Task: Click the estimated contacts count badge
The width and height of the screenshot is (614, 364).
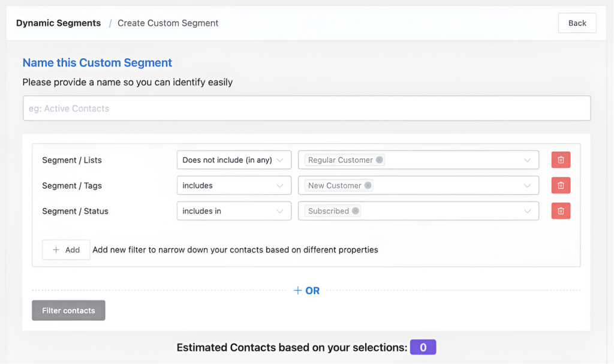Action: (x=423, y=347)
